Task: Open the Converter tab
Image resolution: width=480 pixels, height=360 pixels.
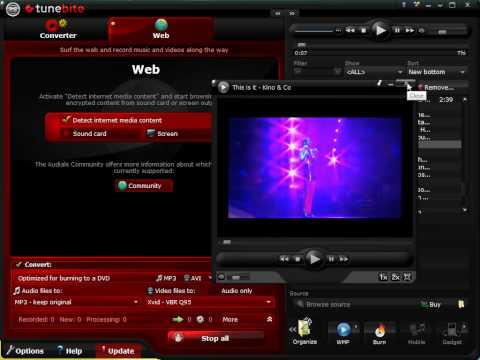Action: click(58, 29)
